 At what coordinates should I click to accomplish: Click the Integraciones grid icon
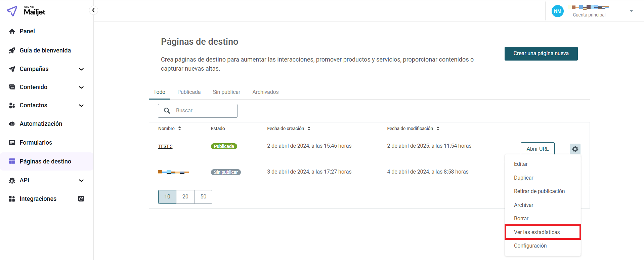pyautogui.click(x=12, y=199)
